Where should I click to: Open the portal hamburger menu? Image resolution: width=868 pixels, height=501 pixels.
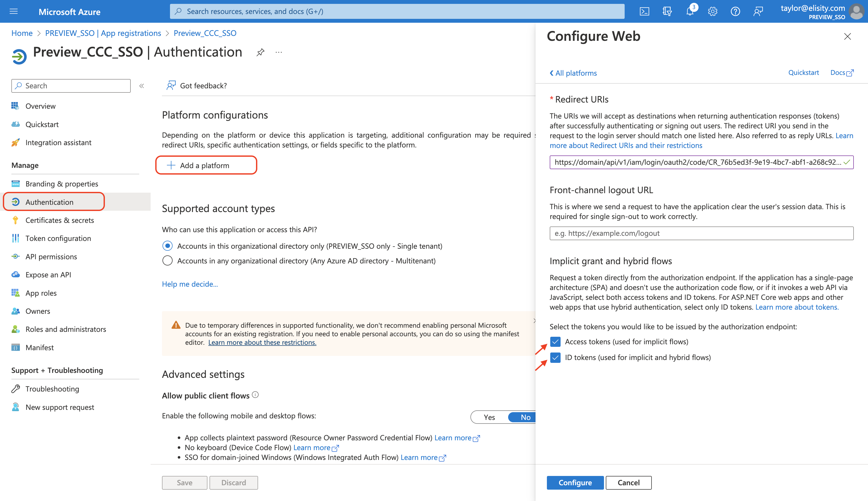click(13, 11)
